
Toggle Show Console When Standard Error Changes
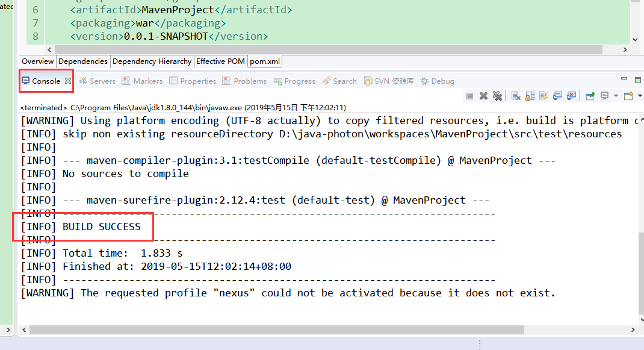[x=571, y=96]
